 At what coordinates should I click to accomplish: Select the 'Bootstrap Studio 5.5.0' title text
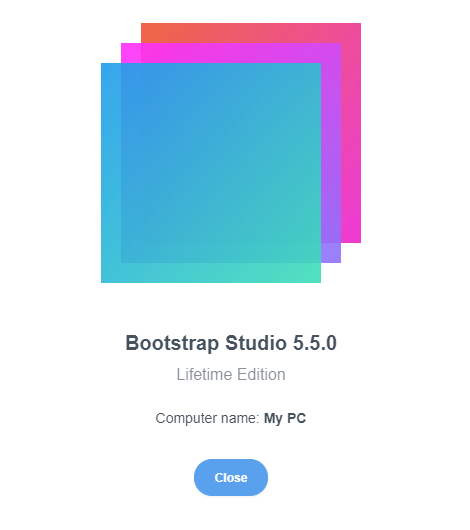(x=231, y=343)
